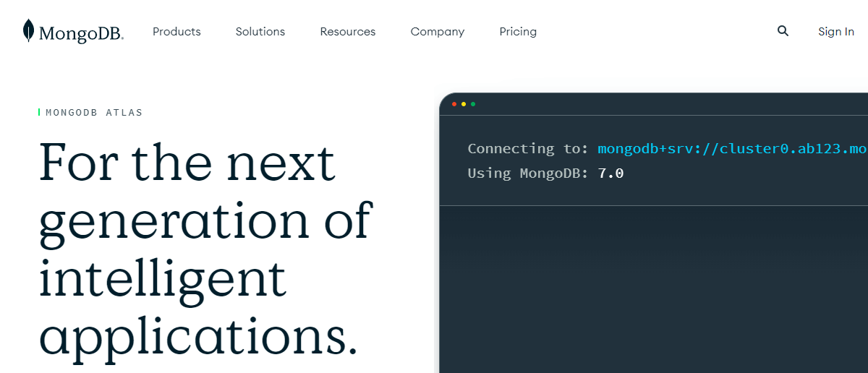Open the Products menu
The image size is (868, 373).
pos(176,32)
